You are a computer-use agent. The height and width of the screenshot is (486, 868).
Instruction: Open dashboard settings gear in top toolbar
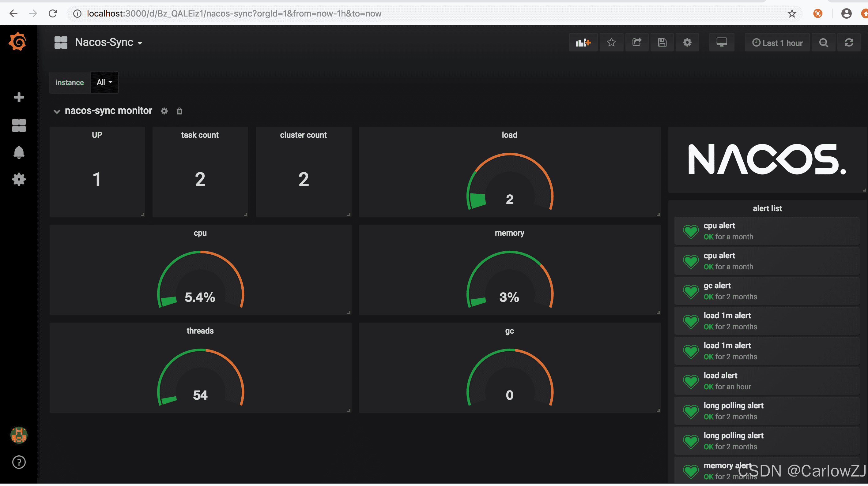[687, 43]
